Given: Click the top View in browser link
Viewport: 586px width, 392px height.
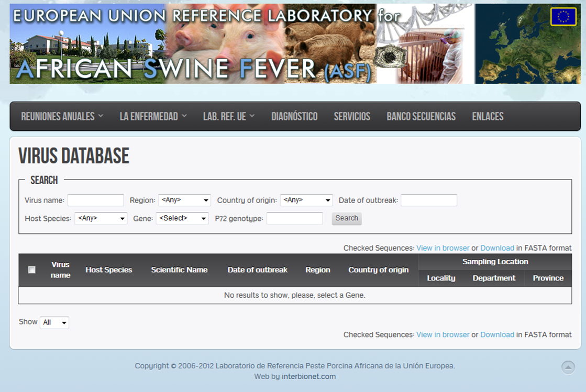Looking at the screenshot, I should 443,248.
